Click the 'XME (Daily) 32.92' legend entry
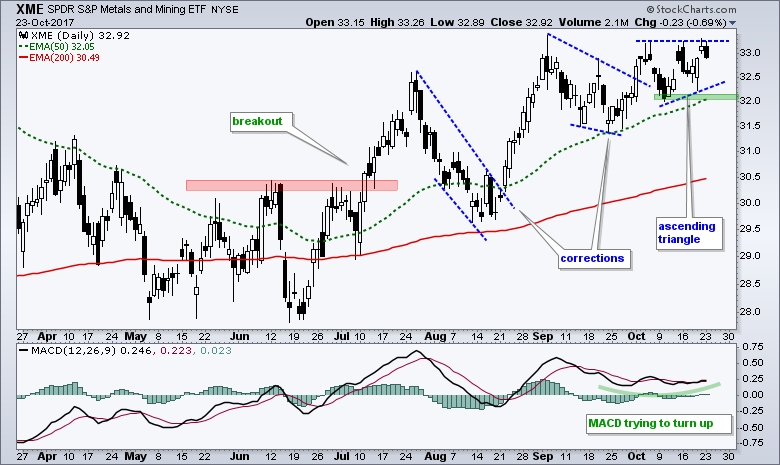The width and height of the screenshot is (780, 465). pyautogui.click(x=80, y=35)
